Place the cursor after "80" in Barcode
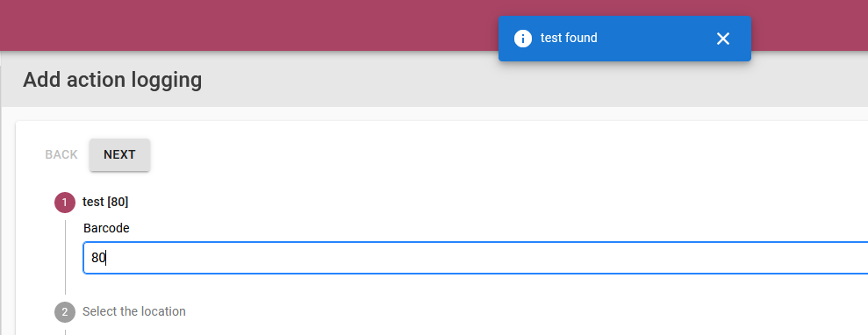868x335 pixels. tap(106, 258)
